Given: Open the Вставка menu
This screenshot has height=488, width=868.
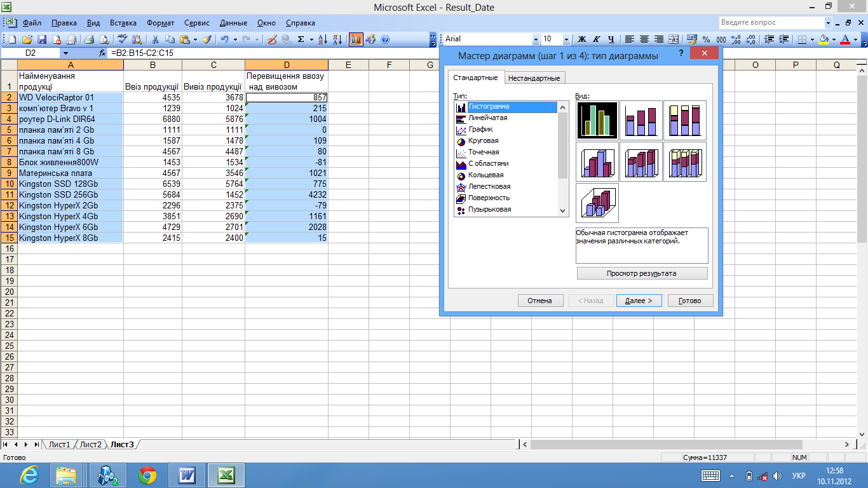Looking at the screenshot, I should [x=123, y=23].
